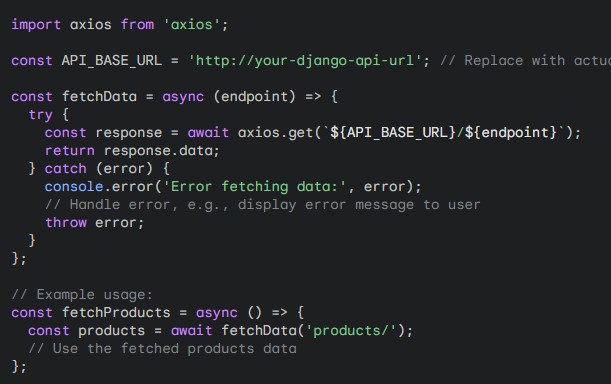611x384 pixels.
Task: Click the fetchProducts function name
Action: coord(116,313)
